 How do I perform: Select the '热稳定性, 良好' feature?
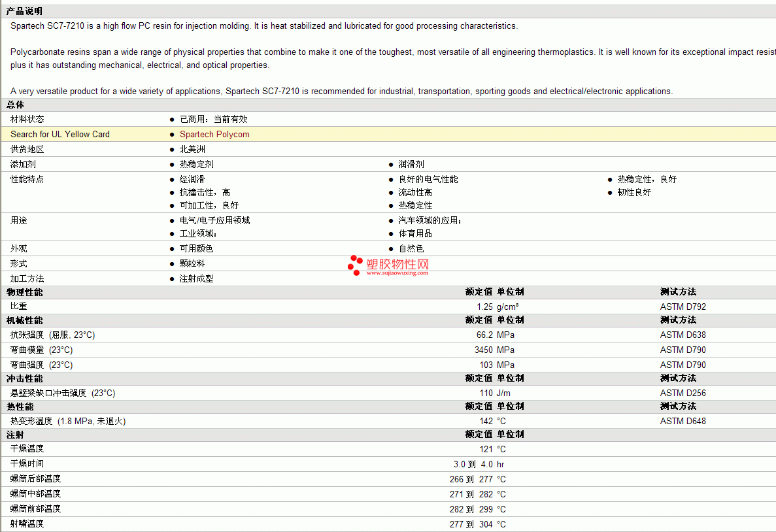(x=647, y=179)
